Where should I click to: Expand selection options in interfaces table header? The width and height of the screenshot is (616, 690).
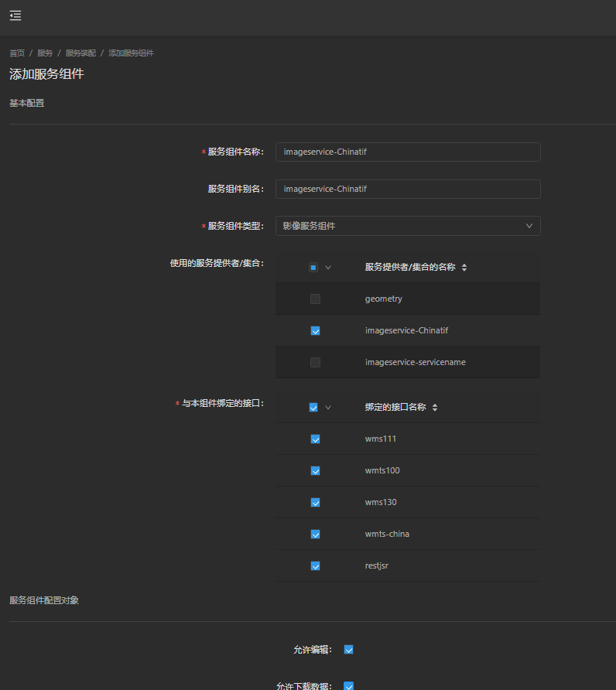click(328, 408)
